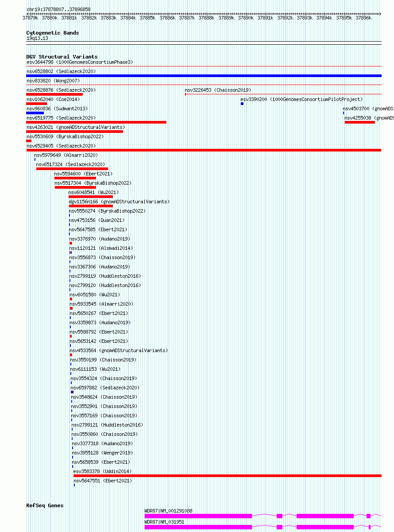394x532 pixels.
Task: Click nsv6517324 (Sedlazeck2020) label
Action: click(x=70, y=165)
